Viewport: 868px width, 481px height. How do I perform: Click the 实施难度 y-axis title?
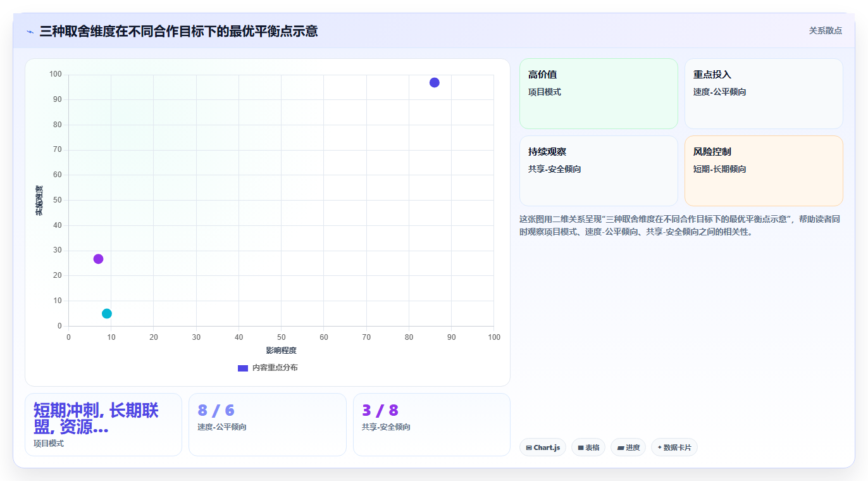(39, 200)
